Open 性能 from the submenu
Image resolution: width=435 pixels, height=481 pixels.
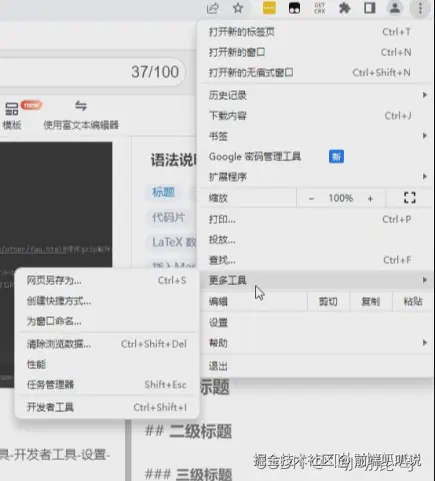[107, 364]
